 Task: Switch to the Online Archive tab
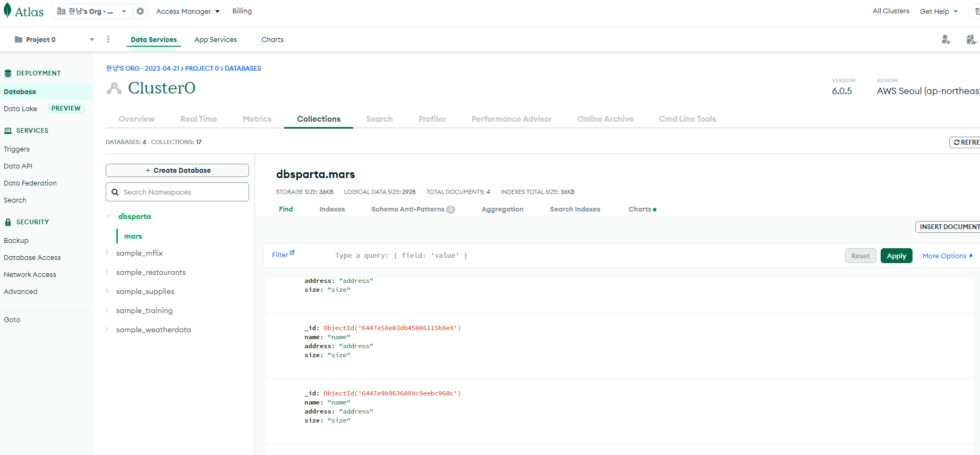coord(606,119)
